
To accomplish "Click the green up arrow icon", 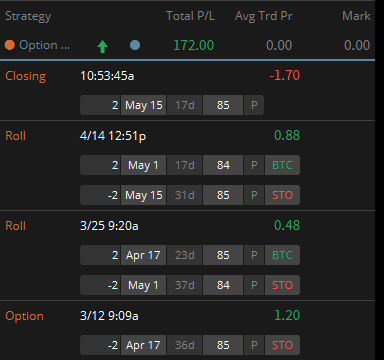I will point(102,46).
